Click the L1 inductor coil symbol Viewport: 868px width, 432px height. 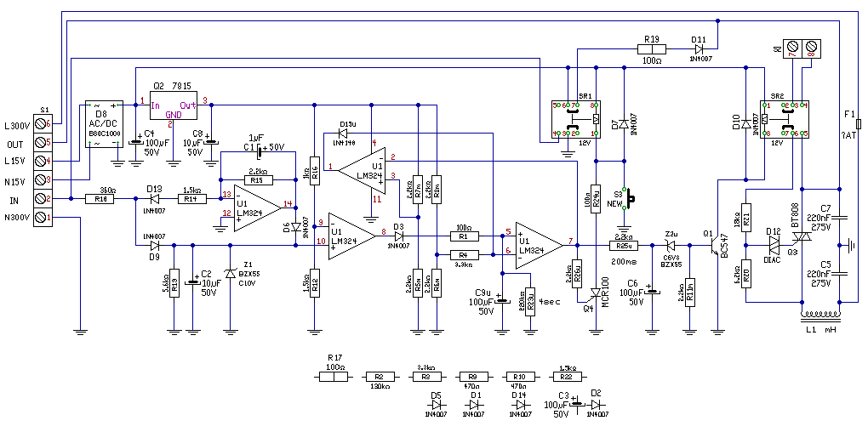pos(820,315)
